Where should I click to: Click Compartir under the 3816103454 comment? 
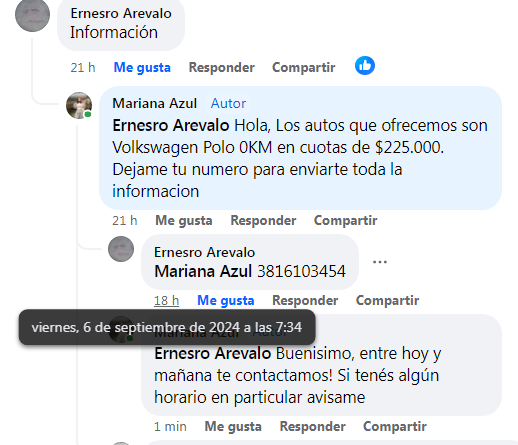[x=388, y=301]
